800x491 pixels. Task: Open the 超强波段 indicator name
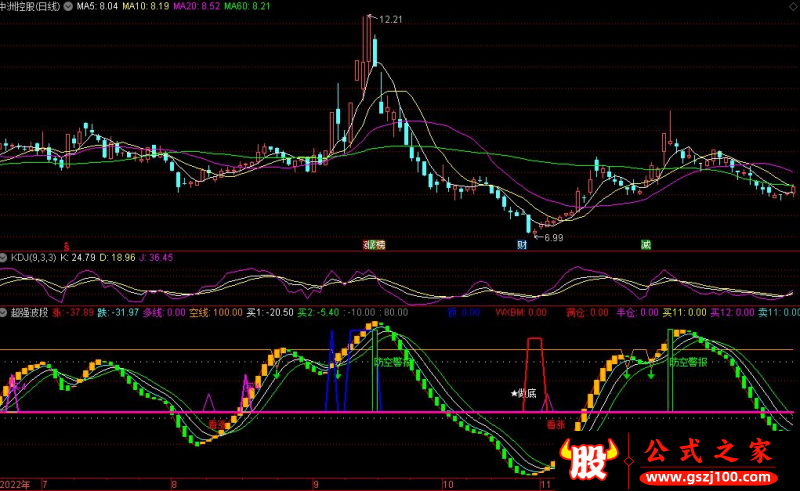[29, 313]
